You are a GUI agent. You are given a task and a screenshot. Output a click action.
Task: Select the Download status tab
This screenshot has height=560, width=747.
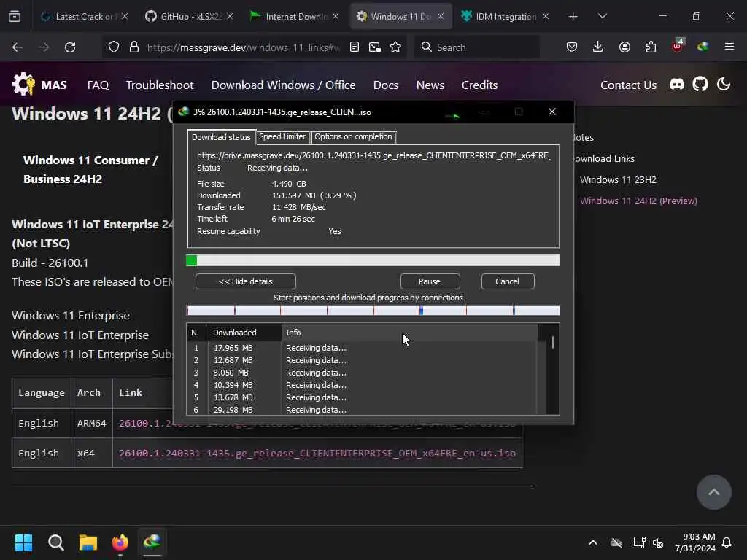(x=221, y=137)
